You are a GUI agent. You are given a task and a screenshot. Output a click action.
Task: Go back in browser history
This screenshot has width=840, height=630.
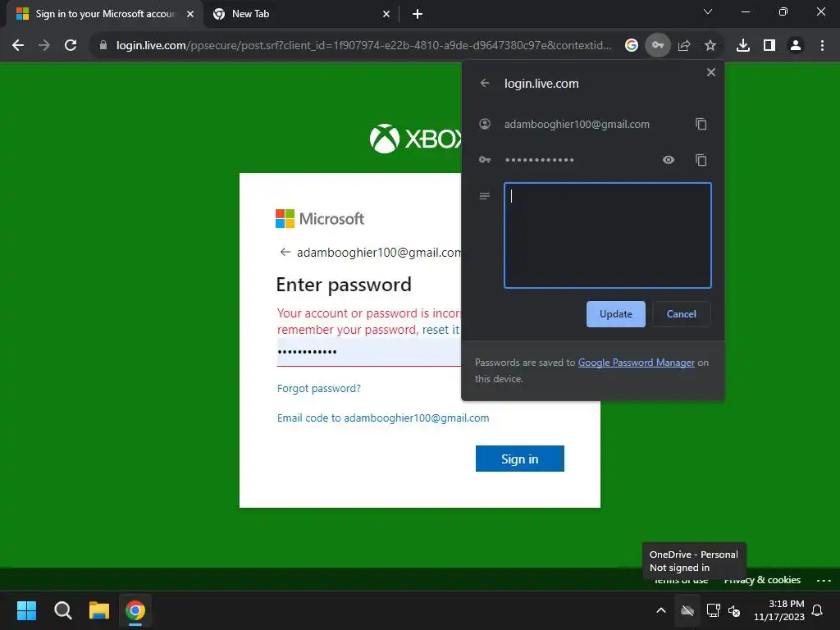coord(18,46)
